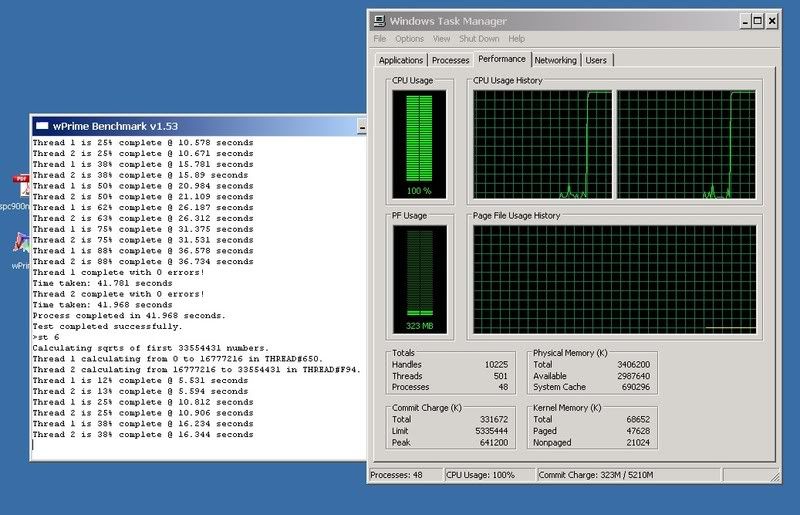Click the CPU Usage 100% gauge
This screenshot has width=800, height=515.
(x=419, y=144)
